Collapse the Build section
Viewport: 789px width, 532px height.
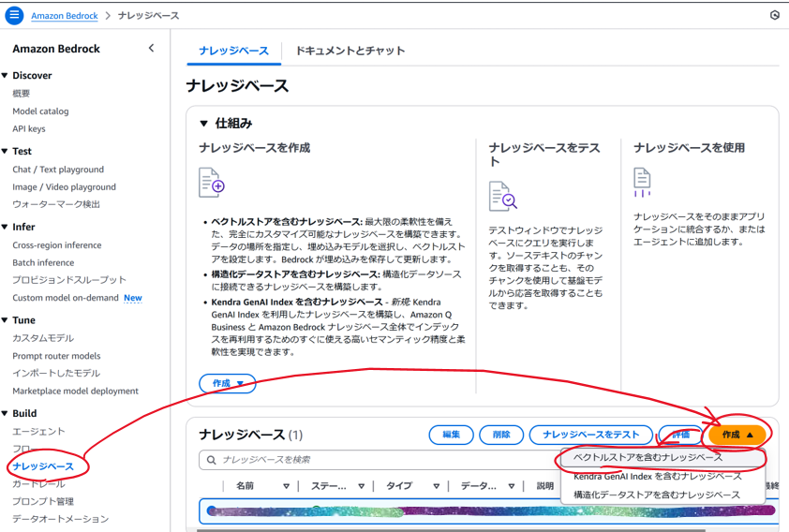click(x=5, y=413)
